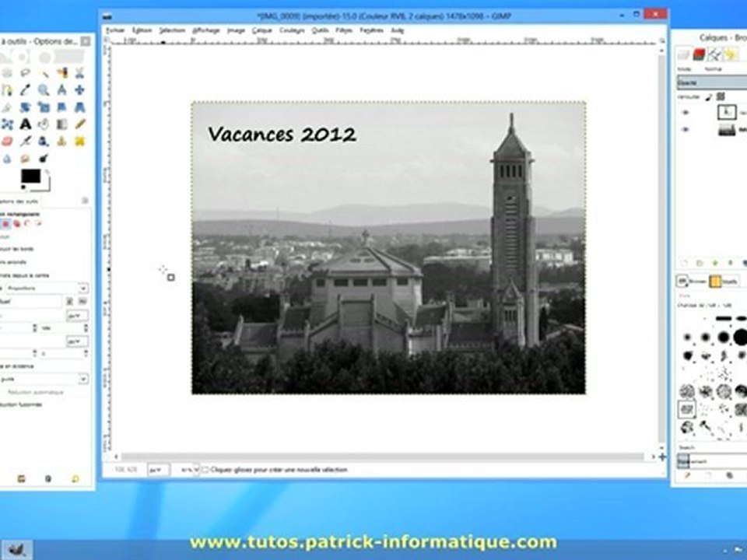Select the Ink tool
This screenshot has width=747, height=560.
pyautogui.click(x=44, y=142)
